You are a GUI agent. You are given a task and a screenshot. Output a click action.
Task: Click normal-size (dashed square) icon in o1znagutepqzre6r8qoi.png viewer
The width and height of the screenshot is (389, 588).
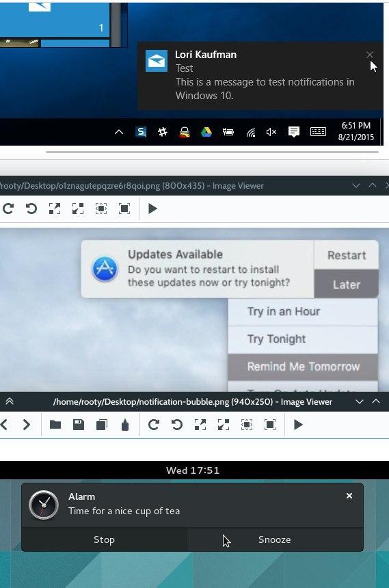tap(101, 209)
